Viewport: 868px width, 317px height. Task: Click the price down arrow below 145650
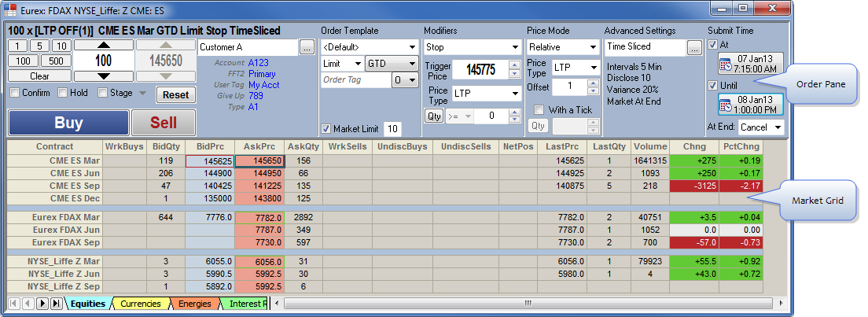(166, 76)
